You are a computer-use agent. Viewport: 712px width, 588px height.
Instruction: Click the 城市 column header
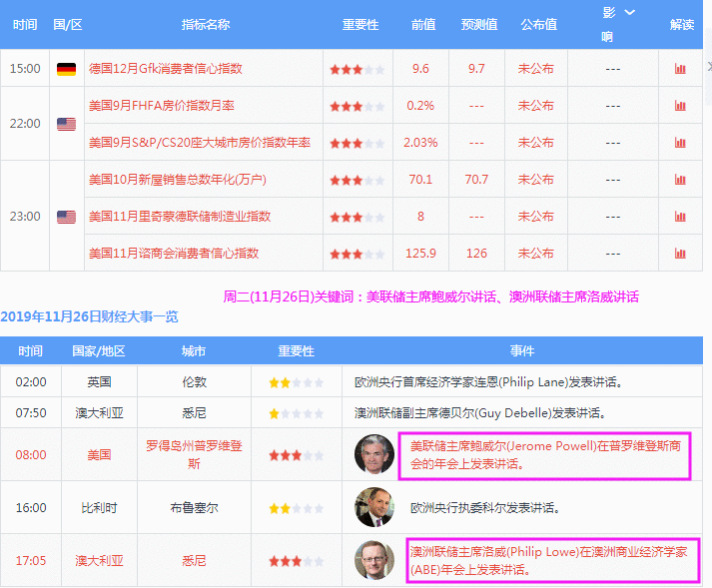(194, 351)
